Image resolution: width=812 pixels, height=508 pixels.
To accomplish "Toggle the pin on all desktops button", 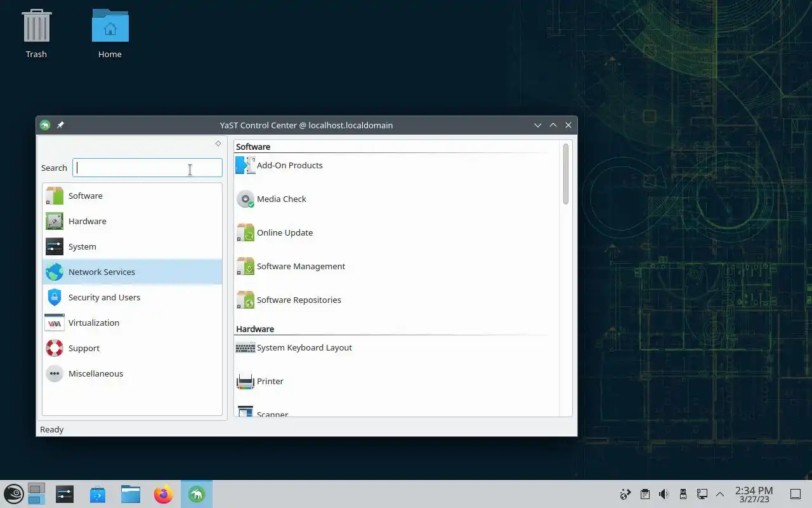I will point(60,125).
